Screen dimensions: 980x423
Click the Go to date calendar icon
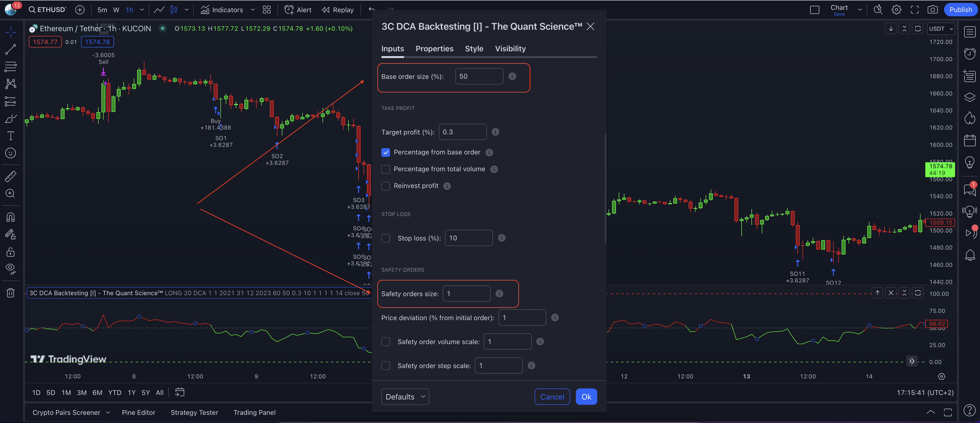[x=180, y=392]
